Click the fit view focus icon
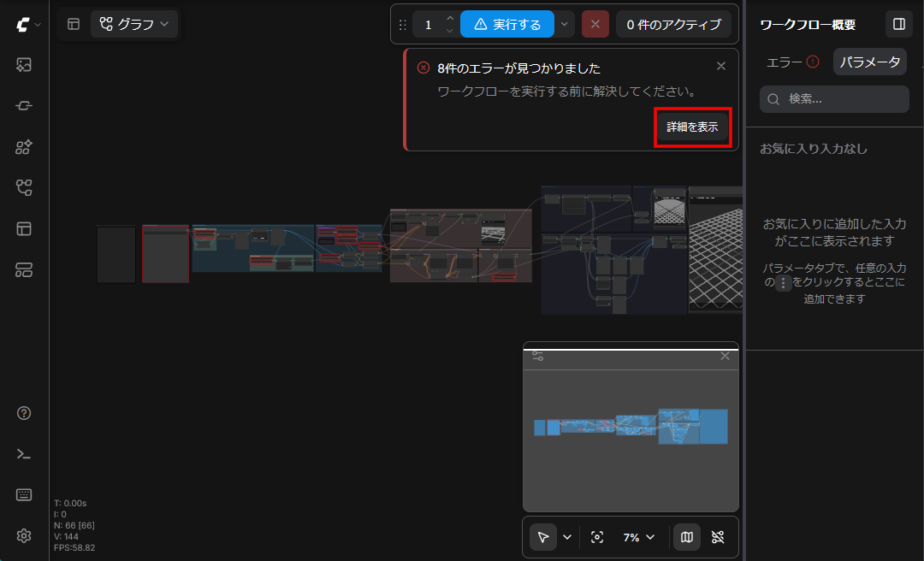The height and width of the screenshot is (561, 924). coord(597,537)
